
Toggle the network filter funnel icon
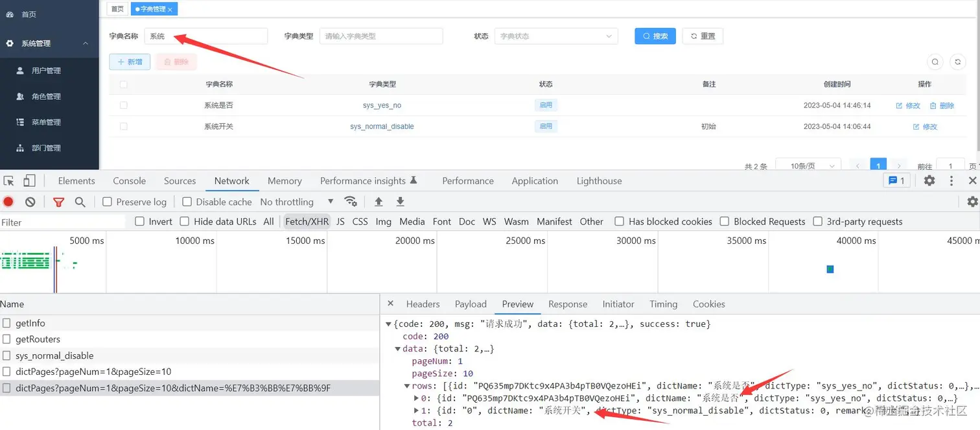click(58, 202)
